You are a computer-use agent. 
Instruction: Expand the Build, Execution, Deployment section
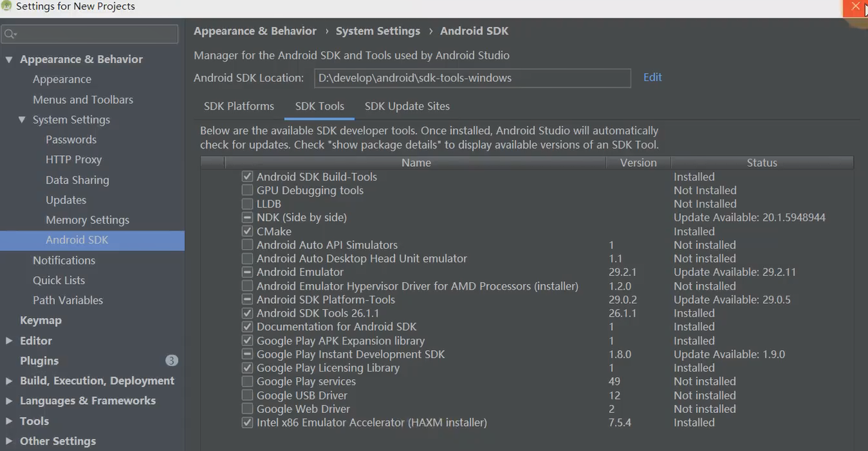[x=9, y=381]
